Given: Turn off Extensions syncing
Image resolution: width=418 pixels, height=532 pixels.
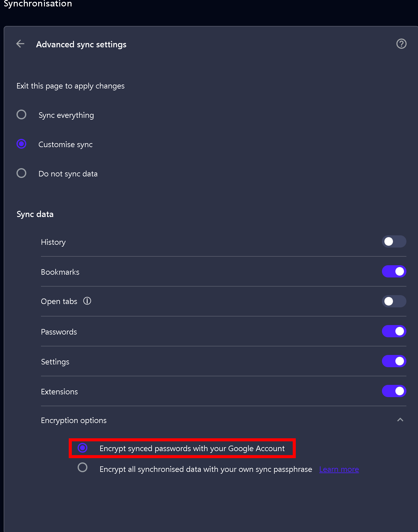Looking at the screenshot, I should [x=394, y=391].
